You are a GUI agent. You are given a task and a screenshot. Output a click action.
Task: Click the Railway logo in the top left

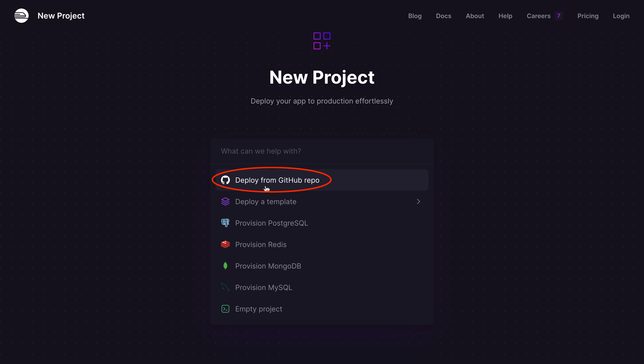point(21,15)
